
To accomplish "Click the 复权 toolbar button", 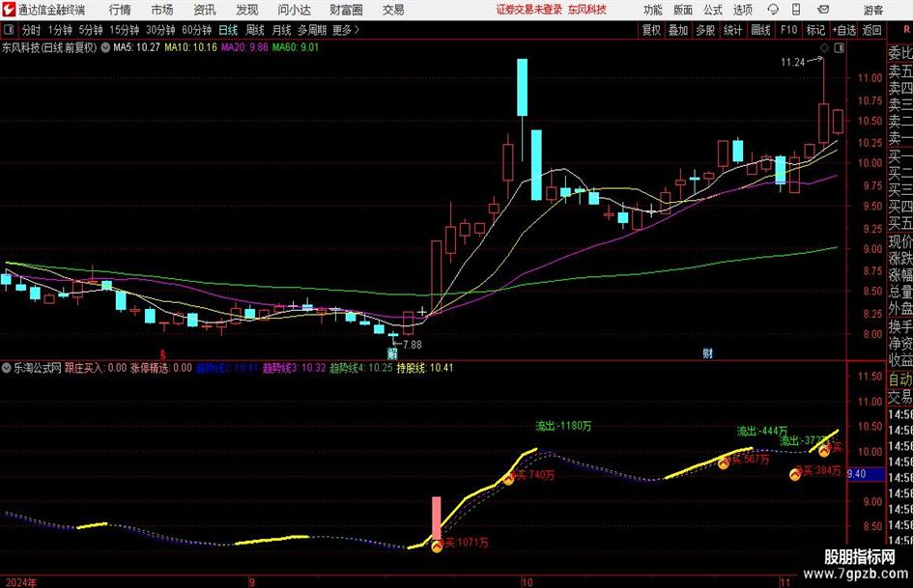I will coord(651,30).
